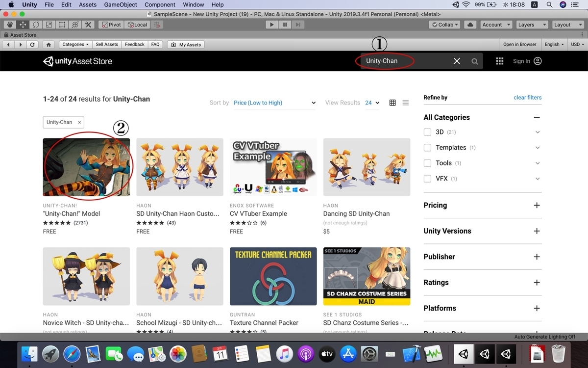The height and width of the screenshot is (368, 588).
Task: Toggle Pivot handle position
Action: click(111, 25)
